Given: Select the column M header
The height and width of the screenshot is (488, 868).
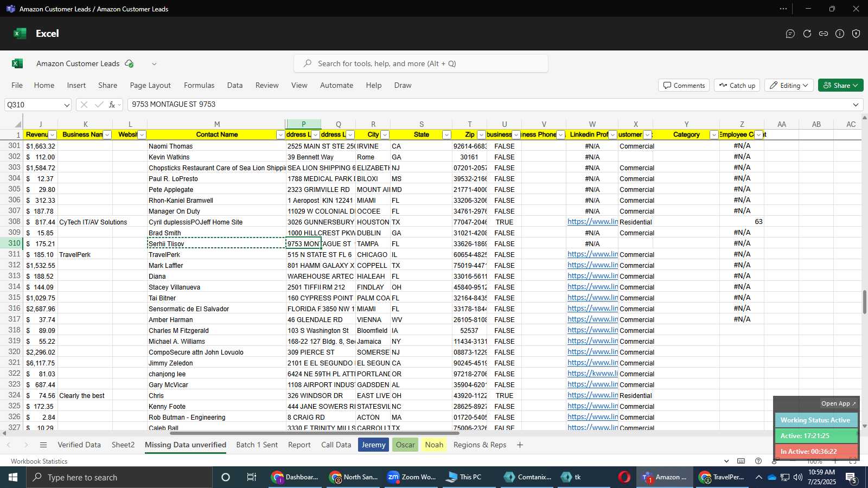Looking at the screenshot, I should click(x=216, y=124).
